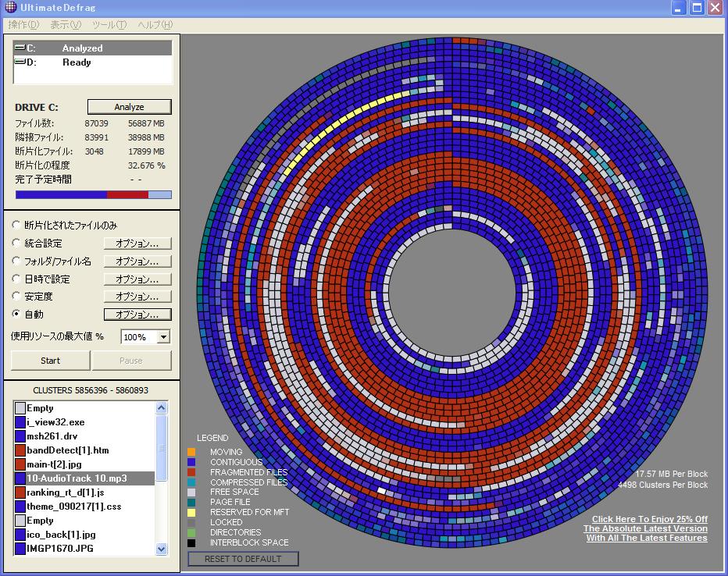
Task: Click 'With All The Latest Features' link
Action: (647, 538)
